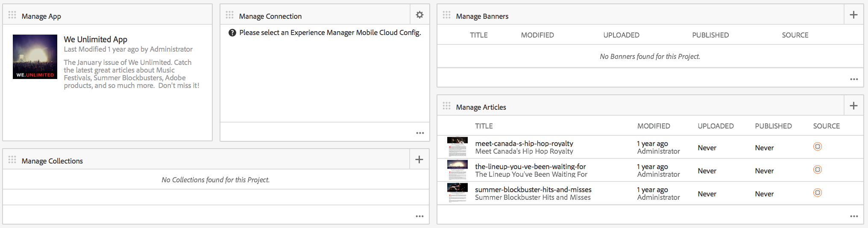The image size is (868, 228).
Task: Open the meet-canada-s-hip-hop-royalty article
Action: pos(524,143)
